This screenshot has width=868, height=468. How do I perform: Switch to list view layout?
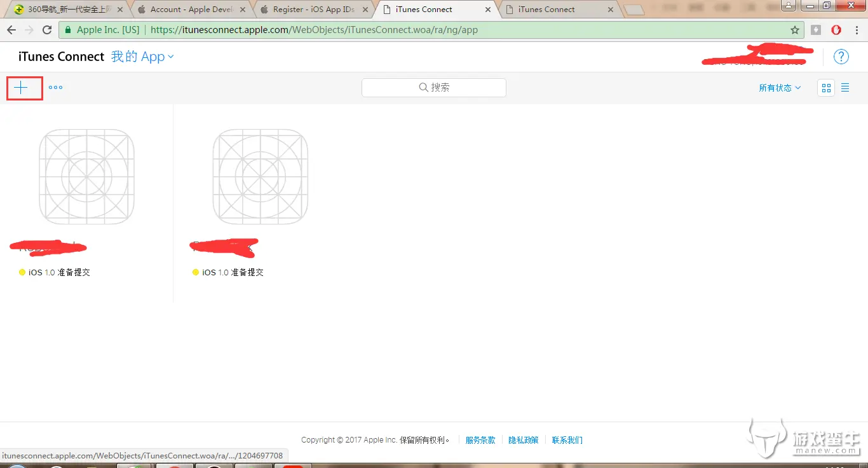coord(845,88)
